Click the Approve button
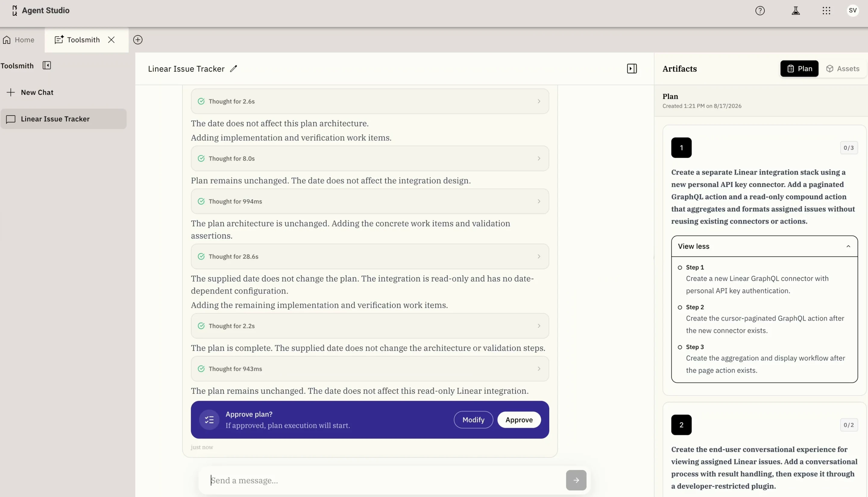This screenshot has height=497, width=868. coord(519,420)
